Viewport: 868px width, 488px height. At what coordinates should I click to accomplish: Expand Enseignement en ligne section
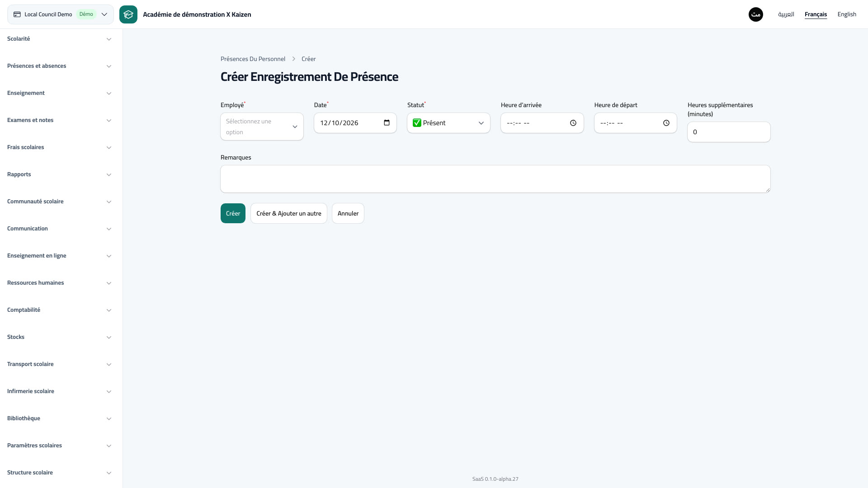(59, 256)
